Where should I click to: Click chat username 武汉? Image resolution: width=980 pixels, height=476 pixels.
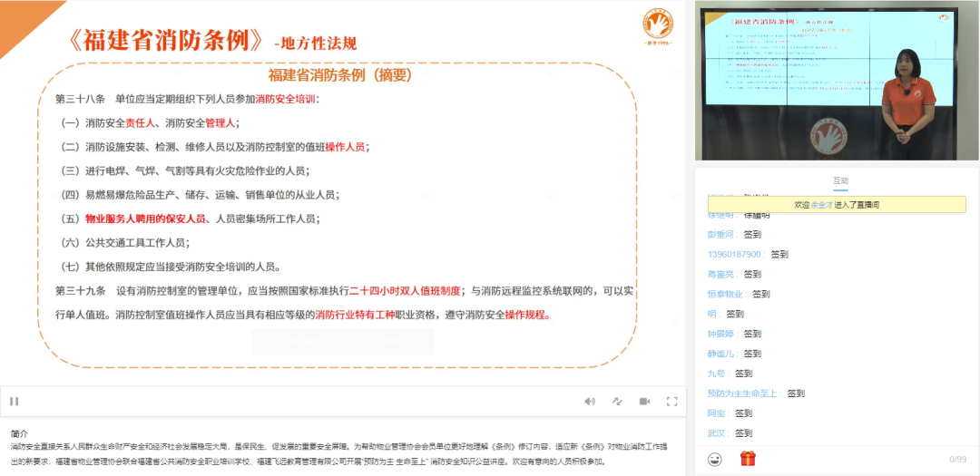[716, 433]
